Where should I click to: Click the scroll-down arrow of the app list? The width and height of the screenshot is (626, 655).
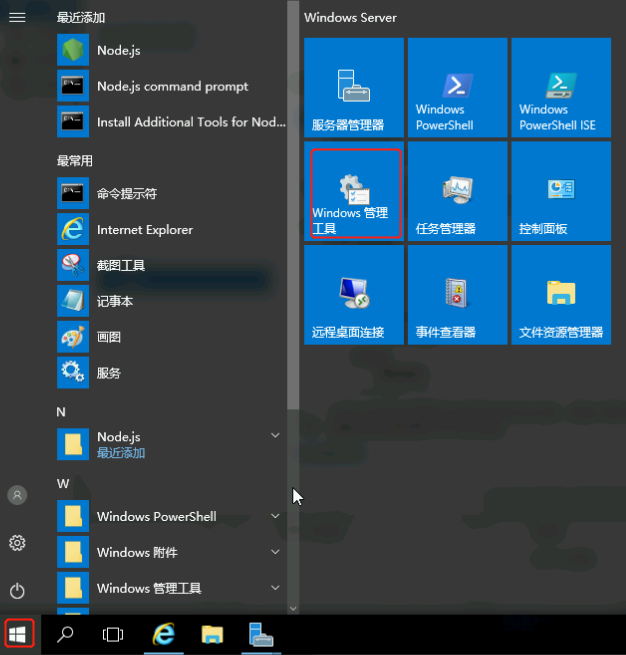click(293, 609)
